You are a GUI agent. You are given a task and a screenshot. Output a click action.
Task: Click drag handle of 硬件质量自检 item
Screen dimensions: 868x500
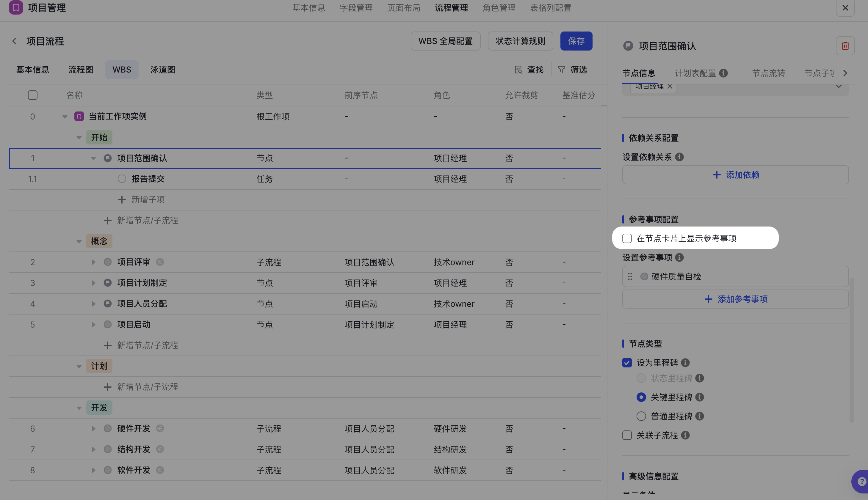click(630, 276)
